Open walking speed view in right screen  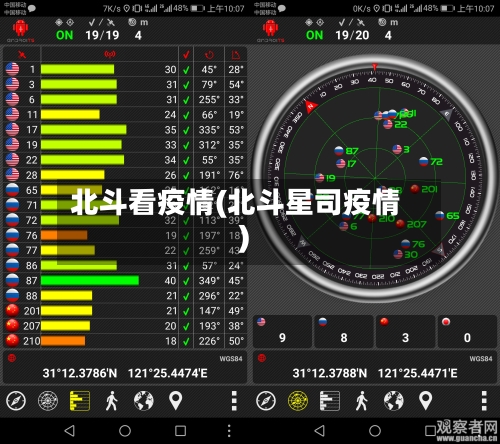[x=362, y=401]
